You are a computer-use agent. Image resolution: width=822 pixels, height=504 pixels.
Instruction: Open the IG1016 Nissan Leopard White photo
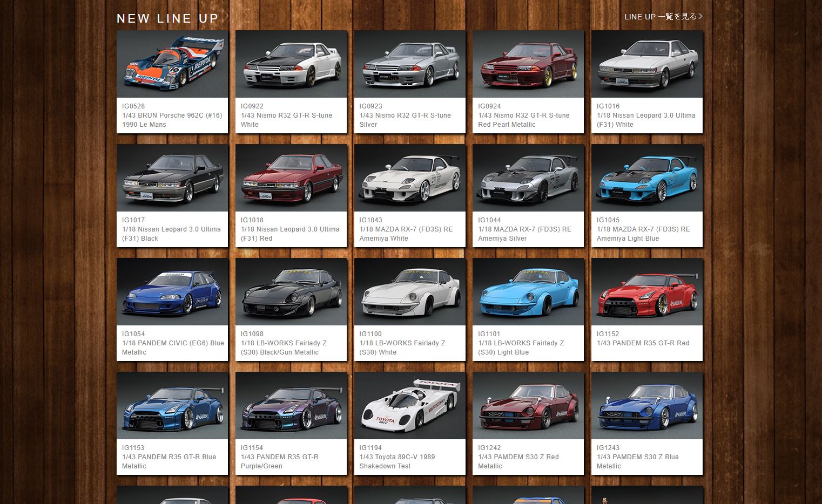[x=647, y=64]
